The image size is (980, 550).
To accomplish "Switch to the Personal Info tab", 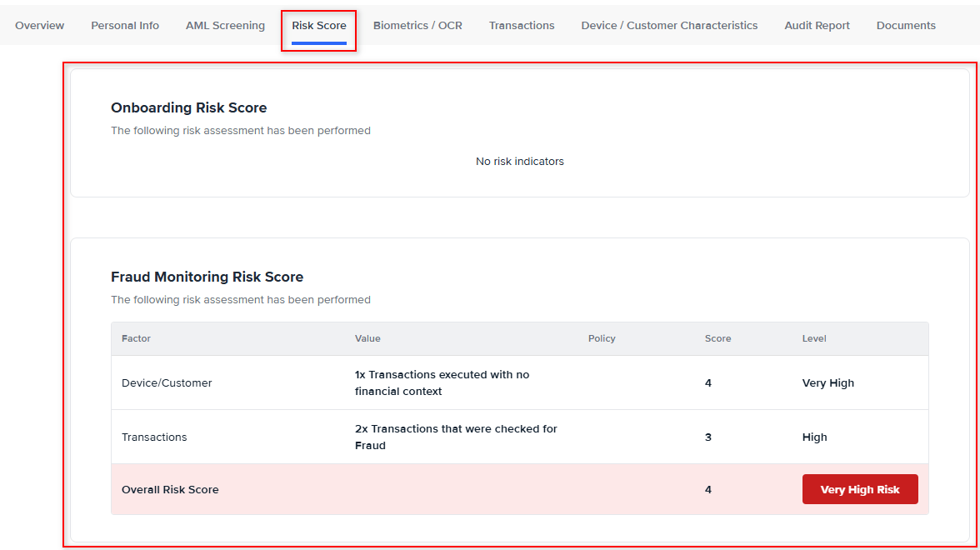I will [125, 25].
